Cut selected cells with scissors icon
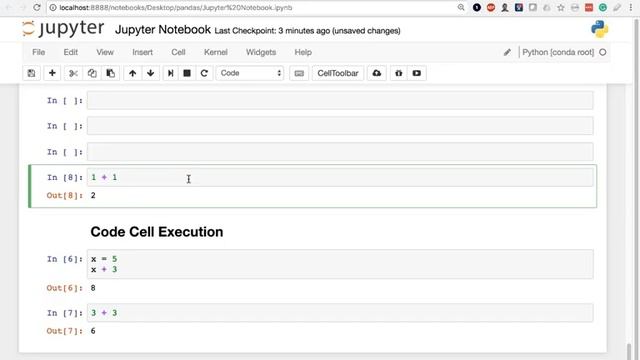The image size is (640, 360). click(73, 73)
